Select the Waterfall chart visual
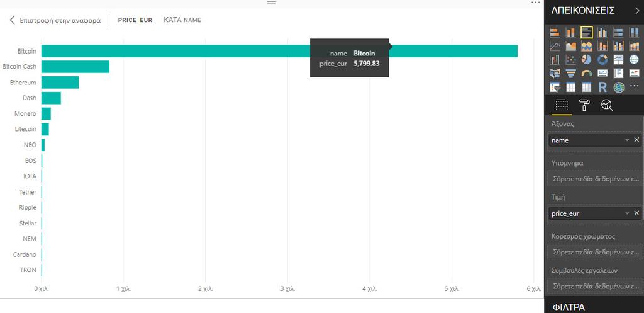This screenshot has height=313, width=644. point(555,60)
